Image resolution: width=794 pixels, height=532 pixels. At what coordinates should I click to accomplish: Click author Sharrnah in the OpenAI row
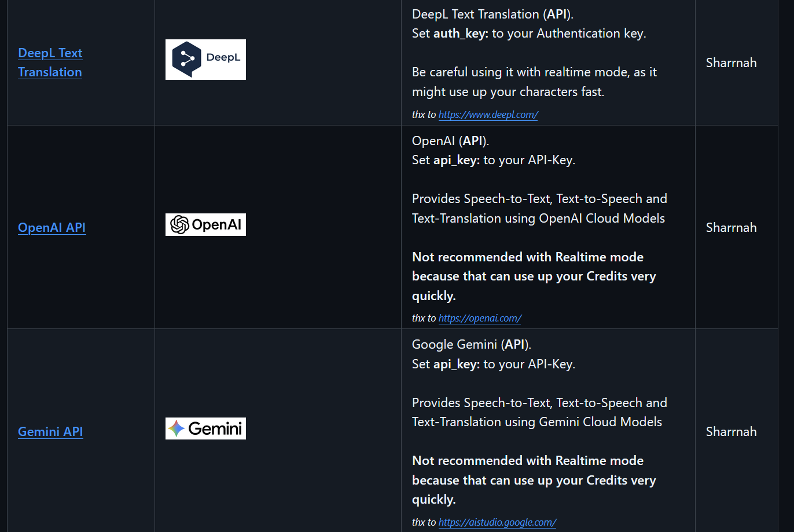point(731,227)
